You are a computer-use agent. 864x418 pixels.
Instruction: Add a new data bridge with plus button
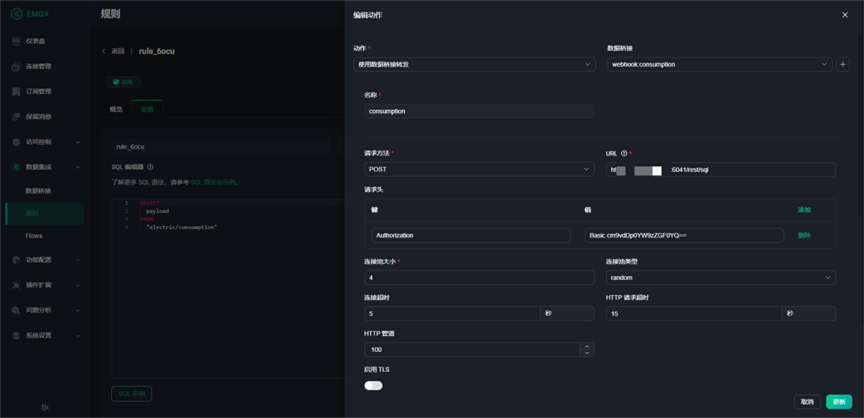point(843,64)
